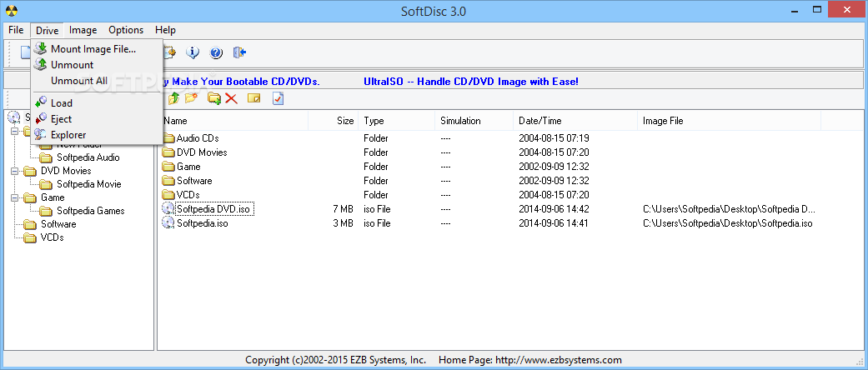Go up one folder with green arrow icon

(x=173, y=98)
